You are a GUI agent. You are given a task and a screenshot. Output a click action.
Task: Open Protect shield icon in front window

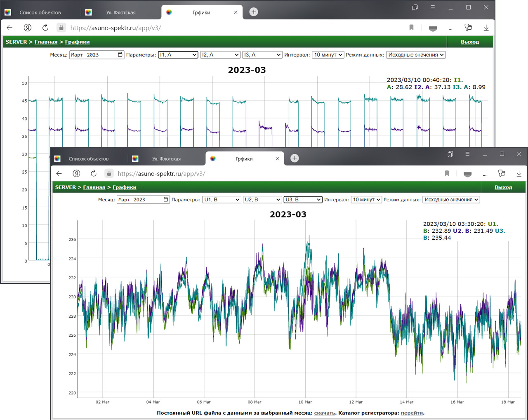tap(467, 174)
